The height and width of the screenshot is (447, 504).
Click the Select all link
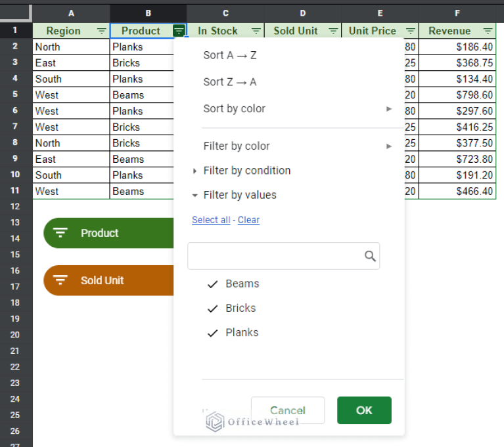click(210, 220)
